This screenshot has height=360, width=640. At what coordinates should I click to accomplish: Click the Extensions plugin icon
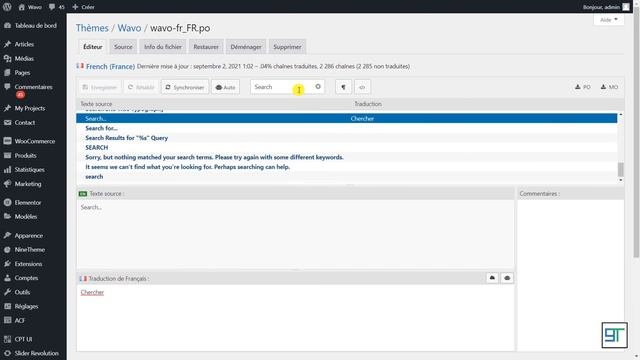pyautogui.click(x=7, y=264)
